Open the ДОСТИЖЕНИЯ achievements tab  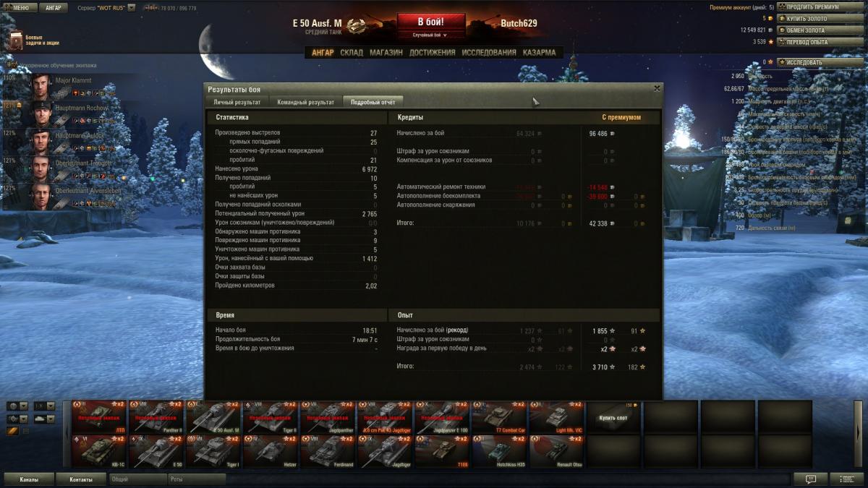[432, 53]
